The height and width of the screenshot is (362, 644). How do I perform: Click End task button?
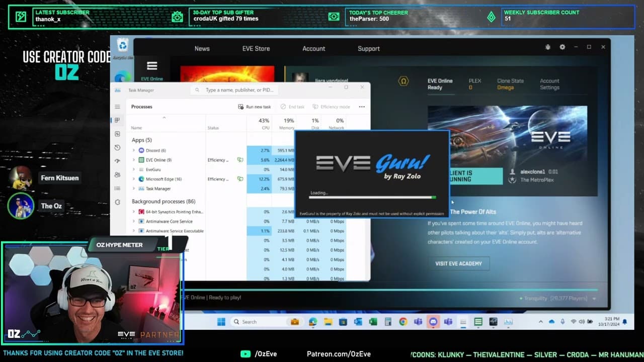292,107
